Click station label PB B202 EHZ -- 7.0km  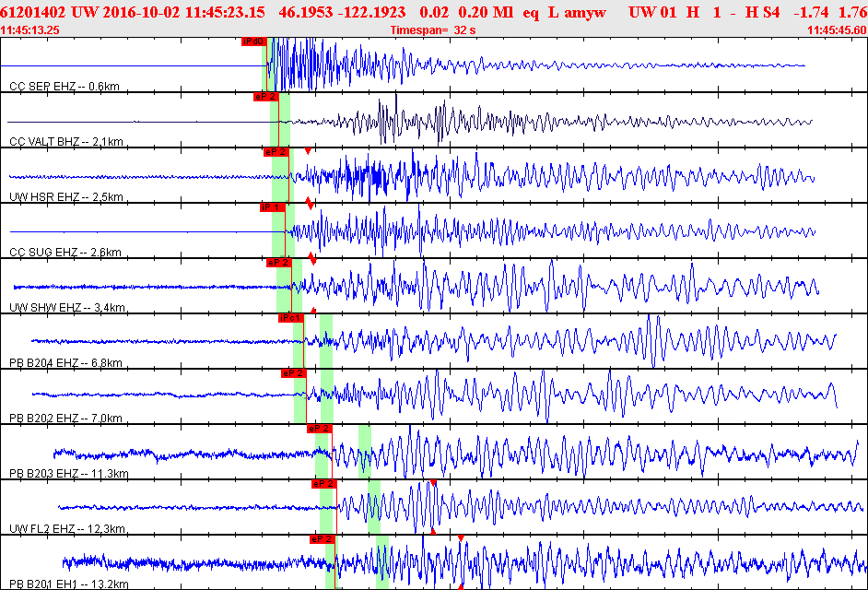[x=65, y=419]
